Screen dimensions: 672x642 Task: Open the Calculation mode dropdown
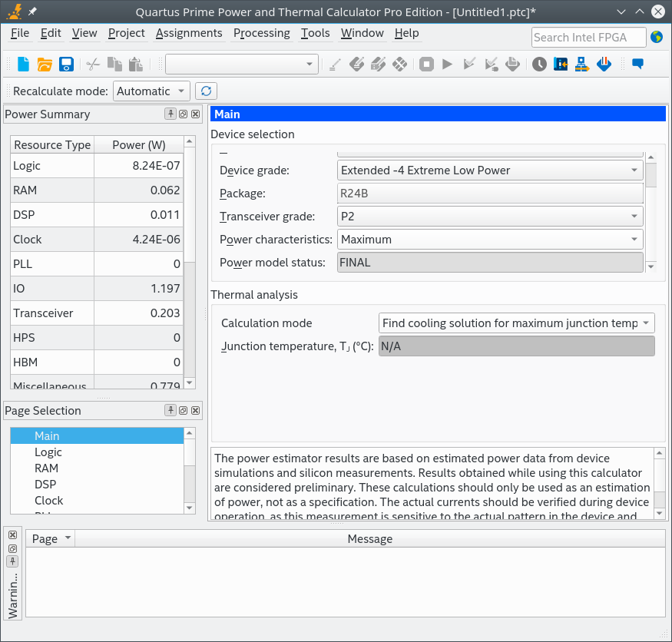516,323
